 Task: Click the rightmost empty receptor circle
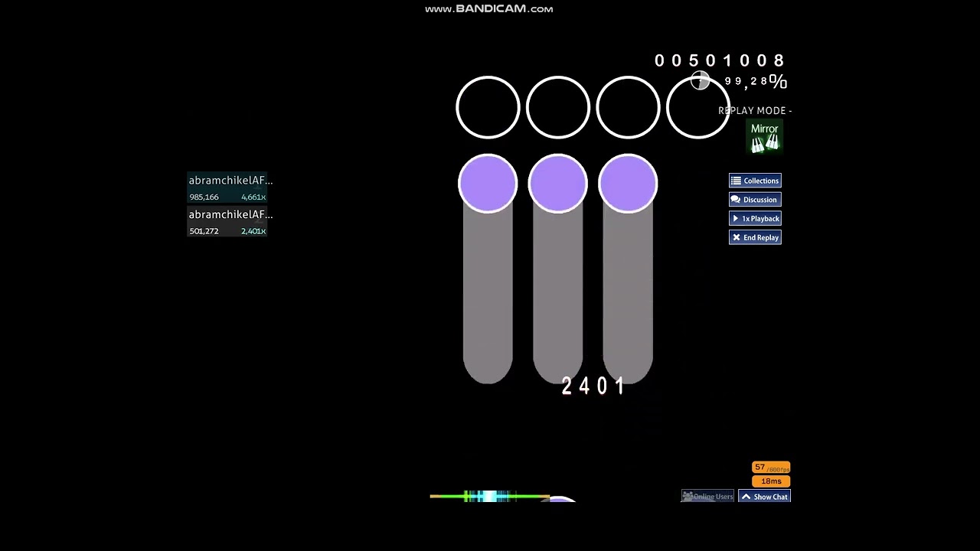[698, 108]
